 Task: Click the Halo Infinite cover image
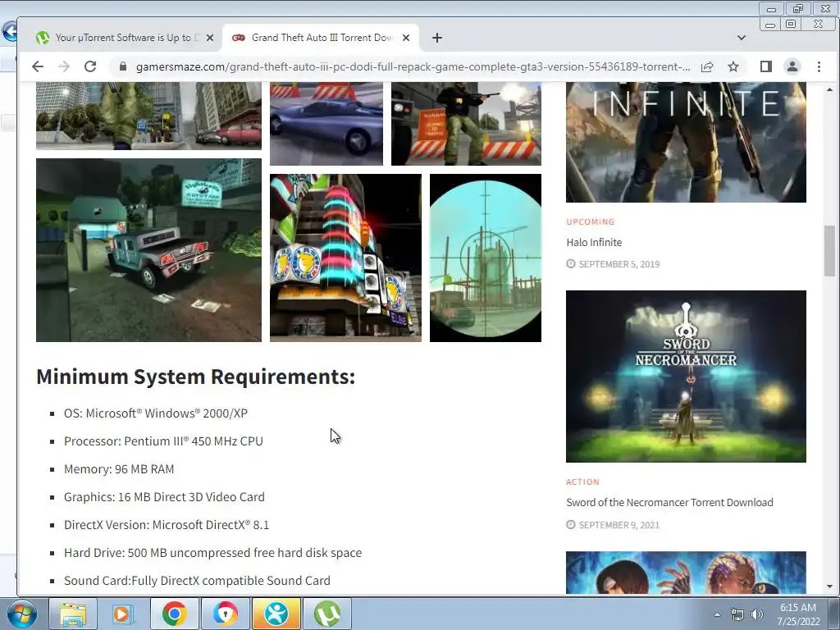686,143
